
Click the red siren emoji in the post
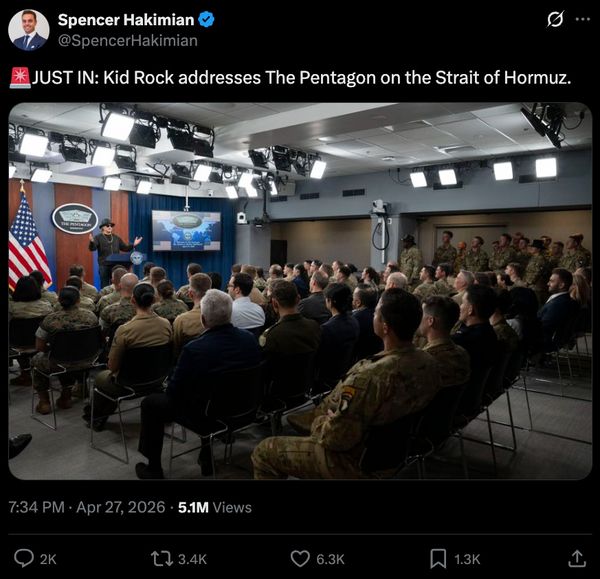[x=20, y=78]
